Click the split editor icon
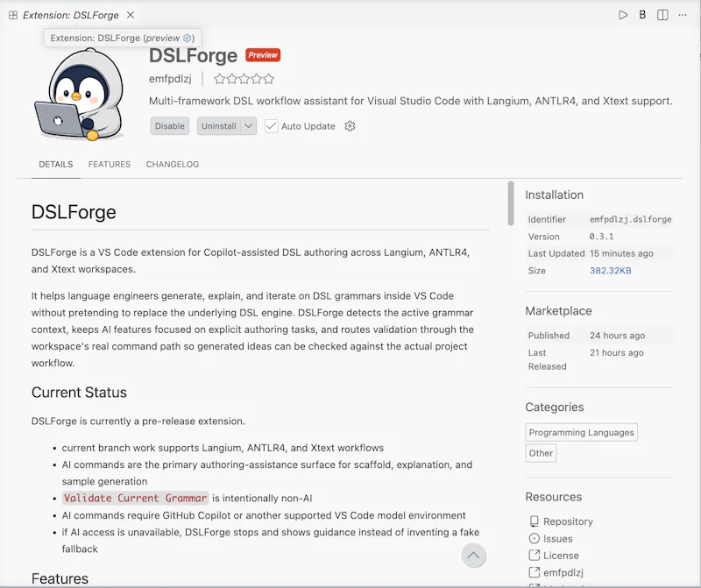Image resolution: width=701 pixels, height=588 pixels. point(662,15)
